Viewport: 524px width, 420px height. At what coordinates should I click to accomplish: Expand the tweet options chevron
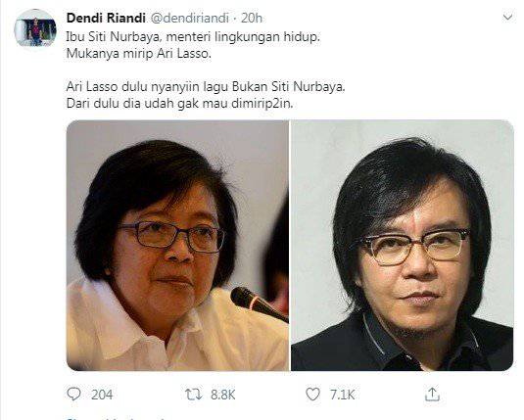(x=508, y=17)
